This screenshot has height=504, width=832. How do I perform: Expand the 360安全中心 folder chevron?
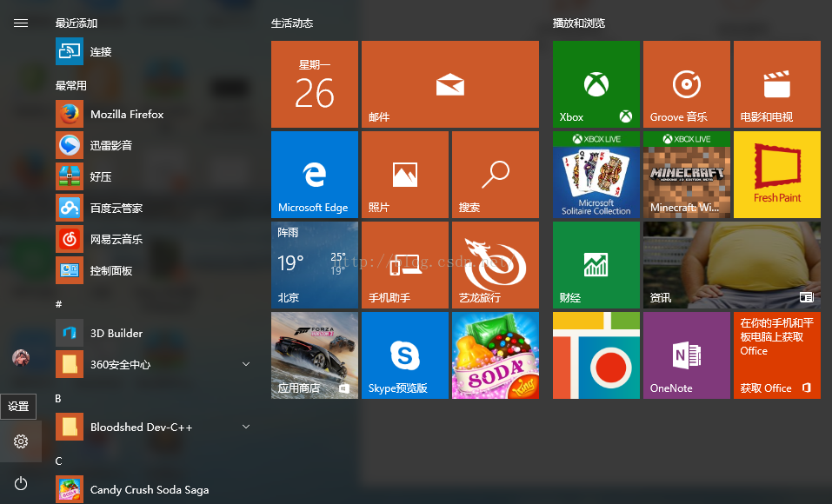246,364
